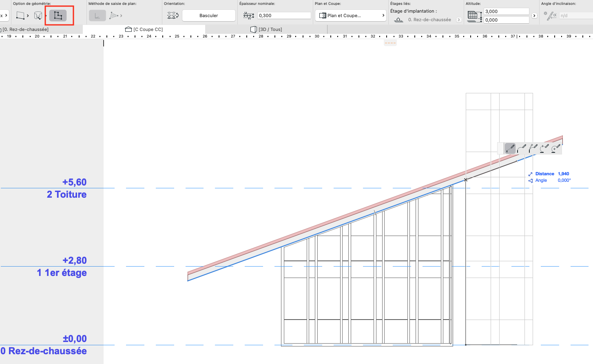Click the top altitude field showing 3,000

pos(507,11)
